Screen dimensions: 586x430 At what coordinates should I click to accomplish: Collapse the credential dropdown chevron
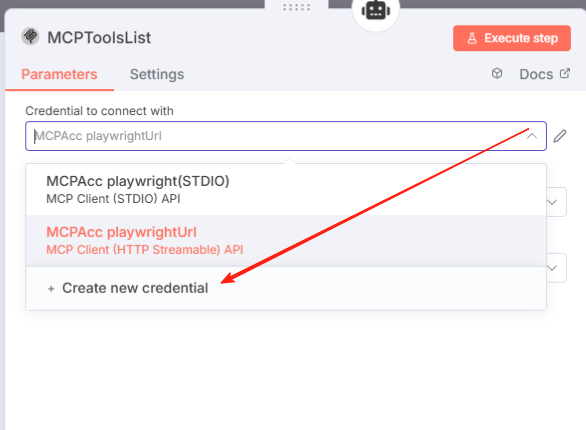tap(532, 136)
